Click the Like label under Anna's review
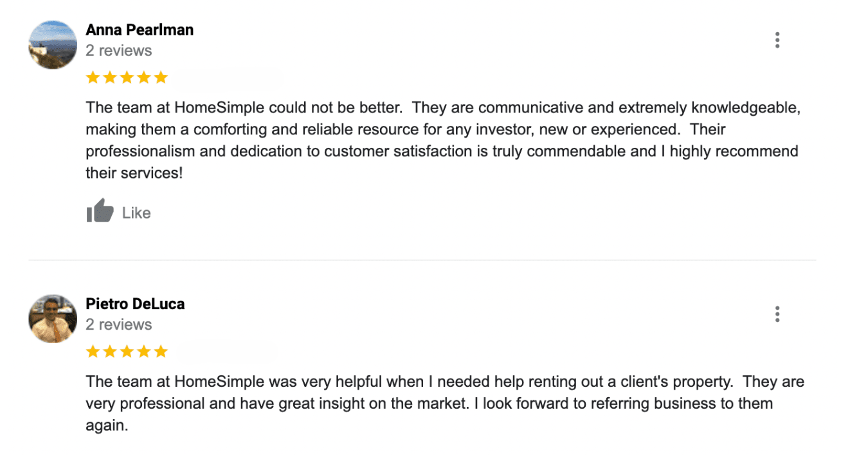Image resolution: width=868 pixels, height=455 pixels. click(136, 213)
